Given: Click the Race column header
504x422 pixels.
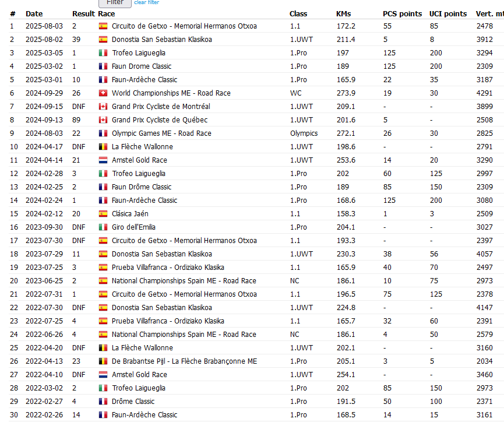Looking at the screenshot, I should coord(107,14).
